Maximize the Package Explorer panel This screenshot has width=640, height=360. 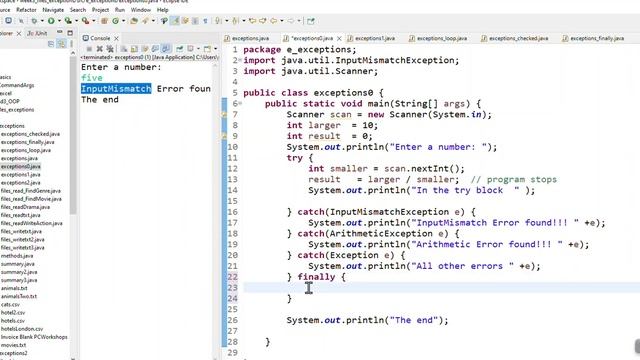[x=70, y=33]
